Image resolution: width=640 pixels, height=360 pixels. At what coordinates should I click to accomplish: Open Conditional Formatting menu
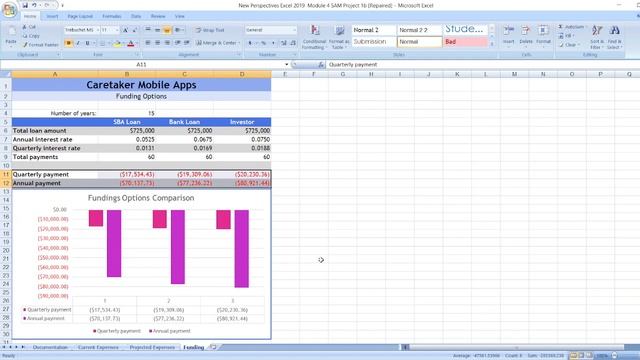(x=314, y=37)
